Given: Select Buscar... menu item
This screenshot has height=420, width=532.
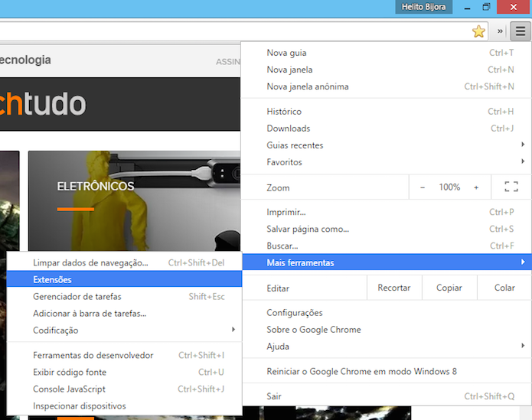Looking at the screenshot, I should click(x=386, y=246).
